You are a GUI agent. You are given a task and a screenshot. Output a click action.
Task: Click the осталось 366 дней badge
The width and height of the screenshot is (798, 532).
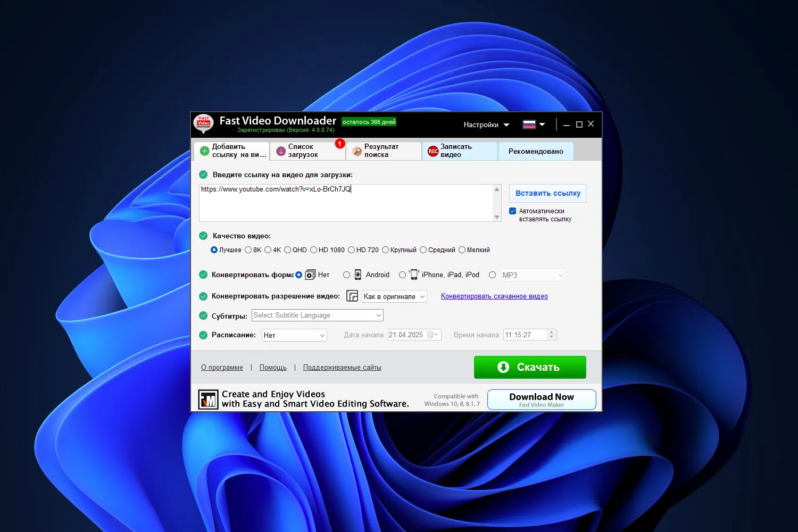369,122
